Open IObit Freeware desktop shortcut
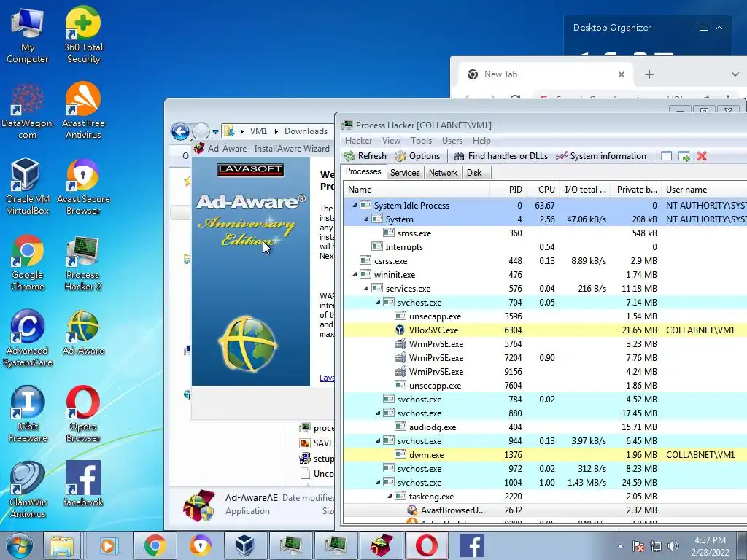747x560 pixels. click(x=27, y=414)
